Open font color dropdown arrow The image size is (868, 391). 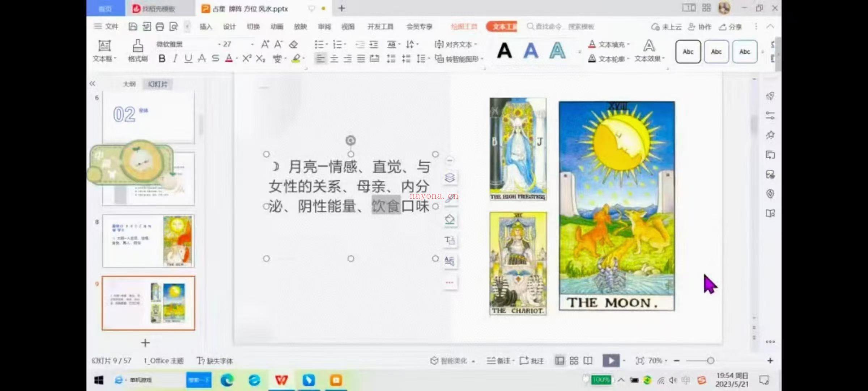coord(237,58)
